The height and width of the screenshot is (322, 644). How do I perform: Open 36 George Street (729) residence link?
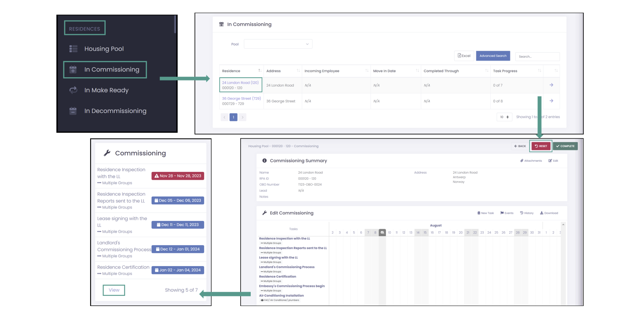[x=241, y=98]
